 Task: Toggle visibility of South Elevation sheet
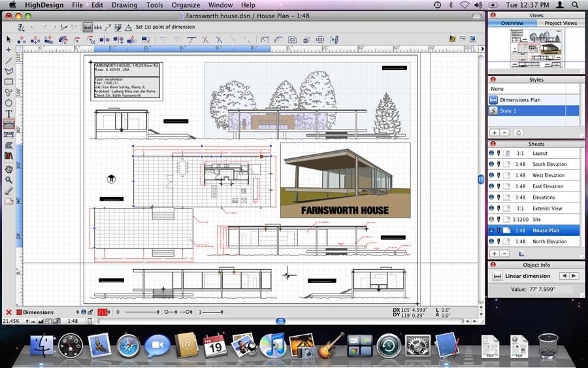[x=491, y=164]
